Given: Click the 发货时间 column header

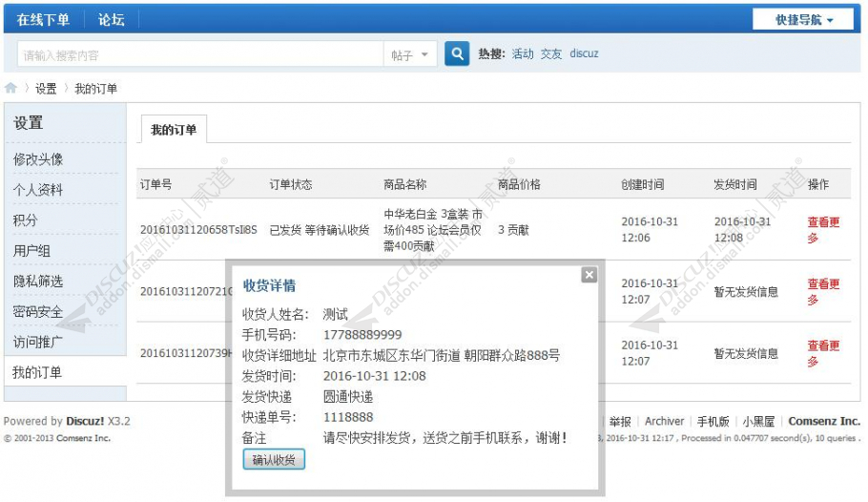Looking at the screenshot, I should (735, 184).
